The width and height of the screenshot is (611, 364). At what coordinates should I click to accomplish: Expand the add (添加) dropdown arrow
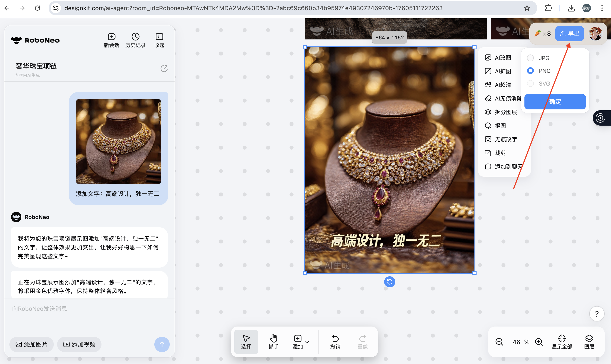coord(307,342)
